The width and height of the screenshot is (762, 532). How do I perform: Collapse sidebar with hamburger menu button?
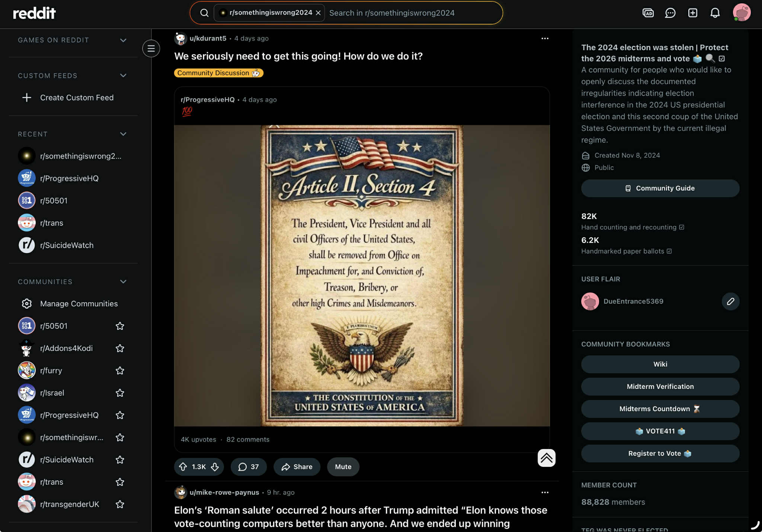pyautogui.click(x=151, y=48)
